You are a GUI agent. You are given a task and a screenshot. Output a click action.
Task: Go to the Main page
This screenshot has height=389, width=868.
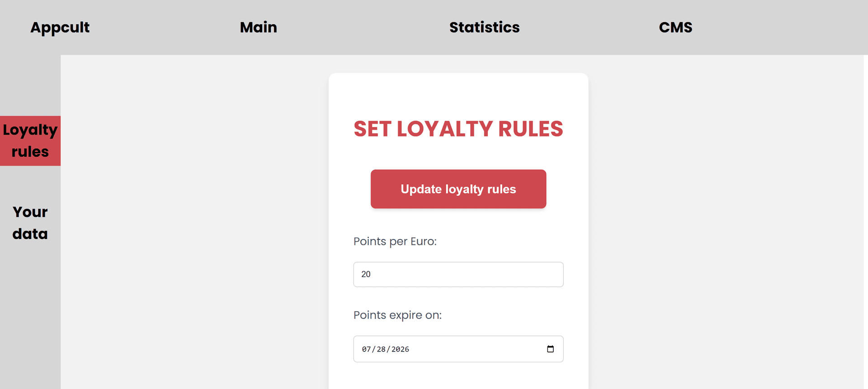coord(258,28)
